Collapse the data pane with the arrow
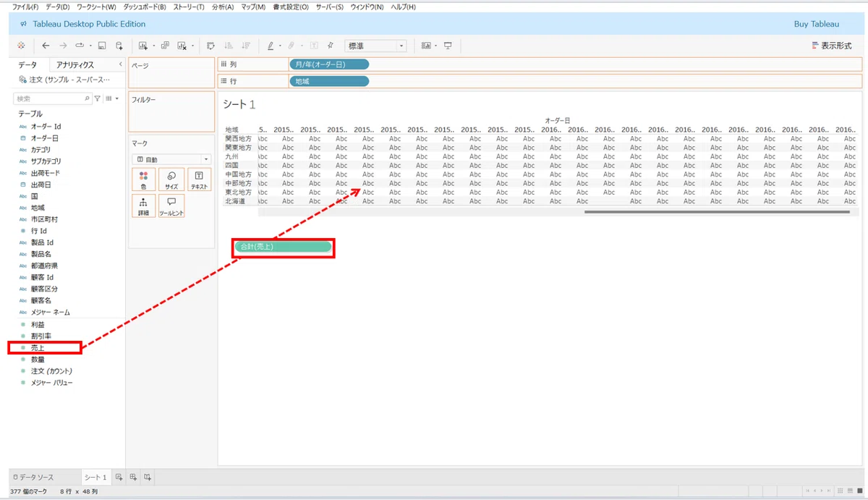 coord(120,64)
